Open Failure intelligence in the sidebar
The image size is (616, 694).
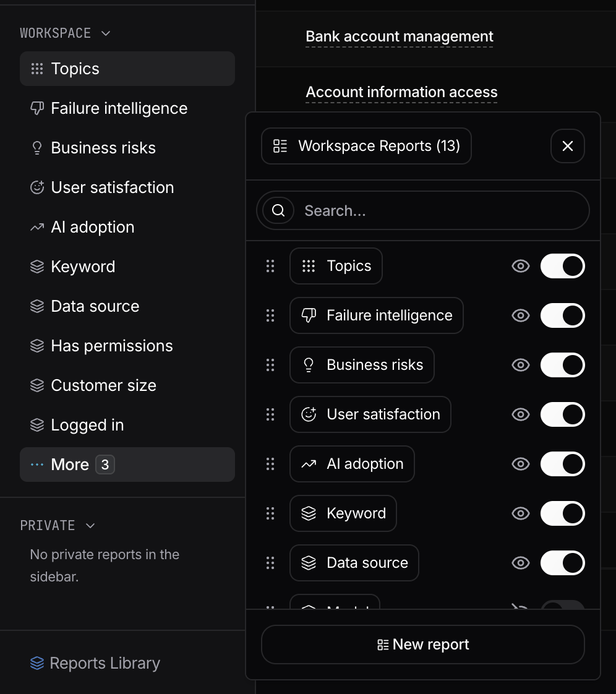127,108
